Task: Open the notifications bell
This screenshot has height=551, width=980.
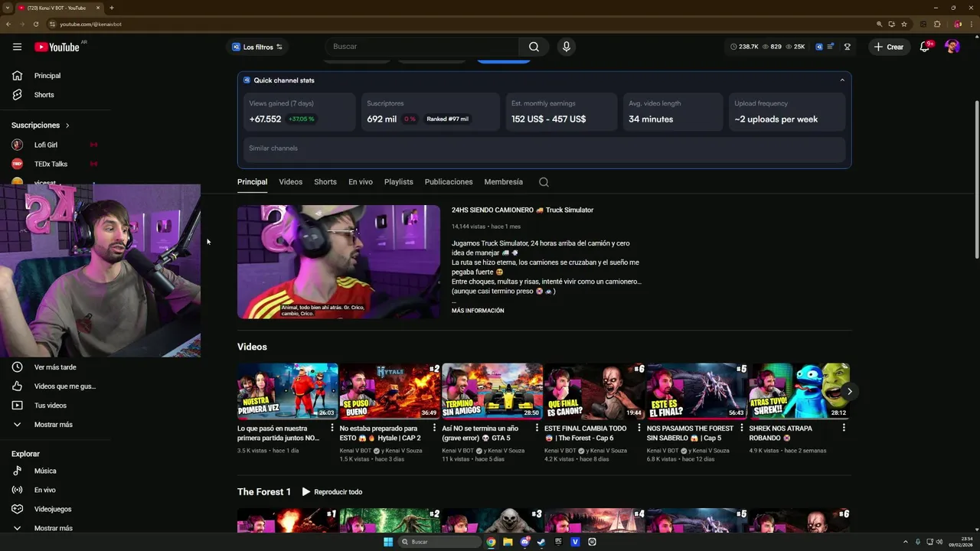Action: (925, 47)
